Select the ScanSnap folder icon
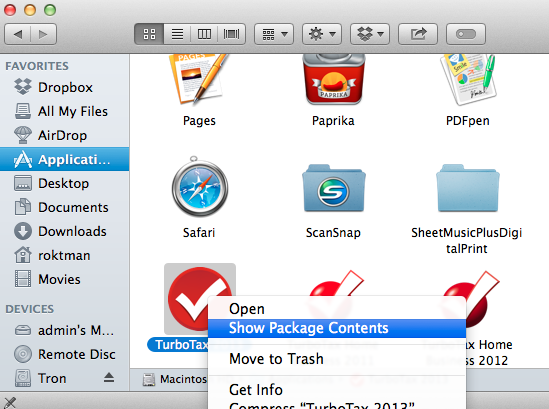549x409 pixels. 334,188
